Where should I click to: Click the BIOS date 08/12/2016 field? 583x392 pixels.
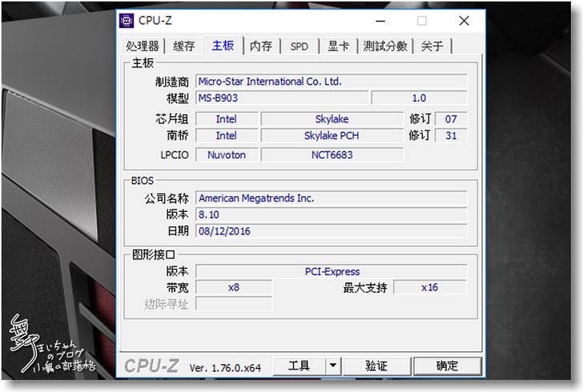click(332, 231)
